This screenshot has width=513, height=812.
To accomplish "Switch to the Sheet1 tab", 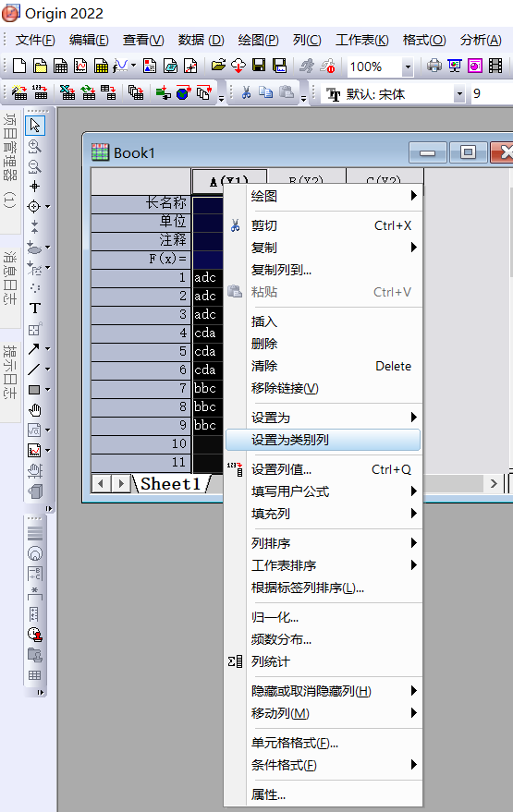I will (x=170, y=484).
